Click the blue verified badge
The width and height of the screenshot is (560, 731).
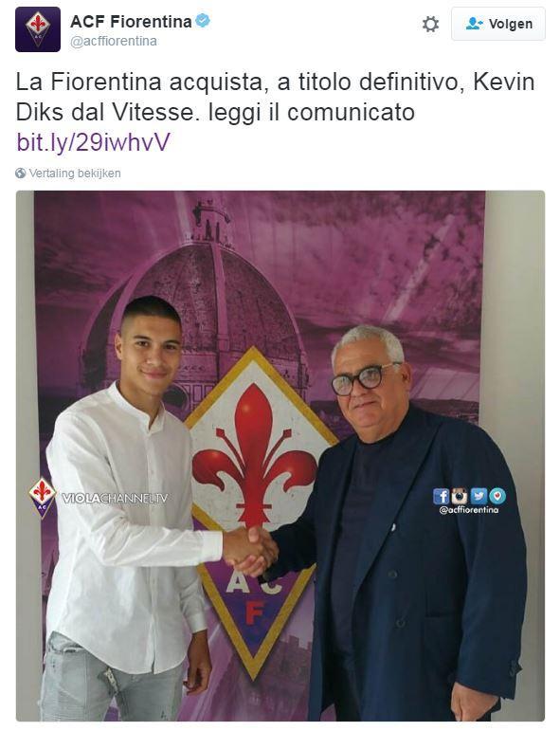coord(203,21)
